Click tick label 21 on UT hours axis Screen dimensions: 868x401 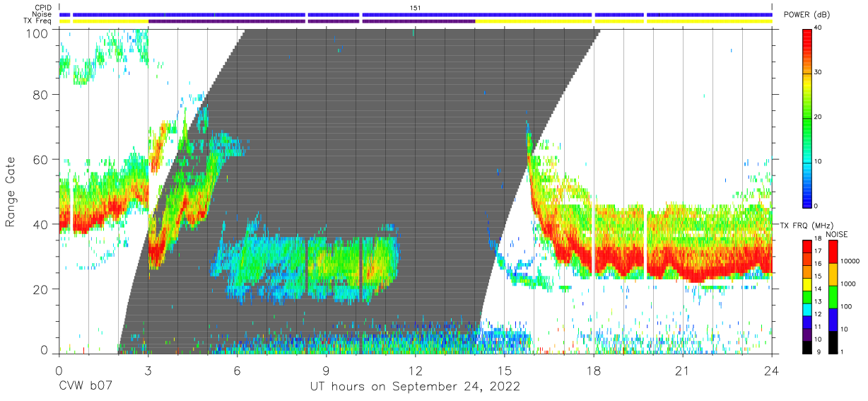pos(682,370)
